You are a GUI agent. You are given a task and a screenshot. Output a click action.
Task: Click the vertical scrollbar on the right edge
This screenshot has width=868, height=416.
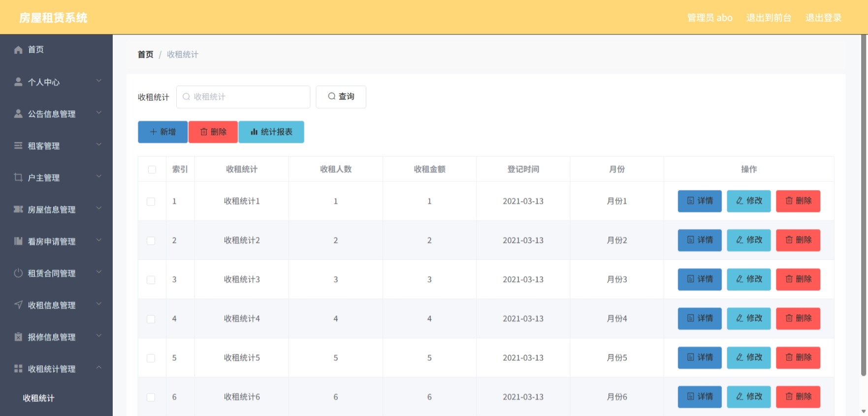[864, 206]
